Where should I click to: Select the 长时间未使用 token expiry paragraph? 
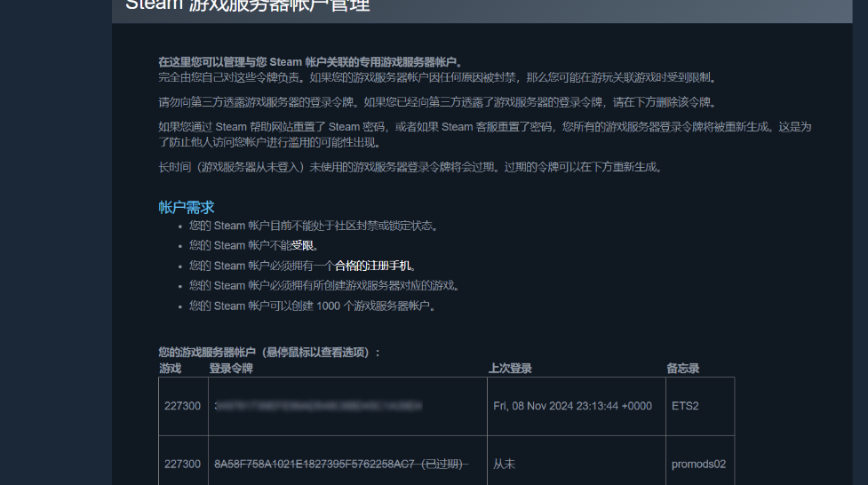(410, 167)
